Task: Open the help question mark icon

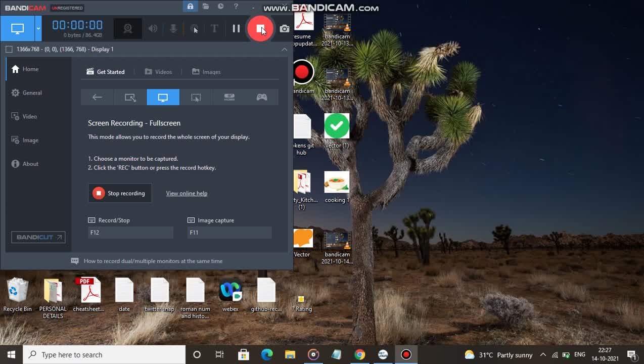Action: point(236,7)
